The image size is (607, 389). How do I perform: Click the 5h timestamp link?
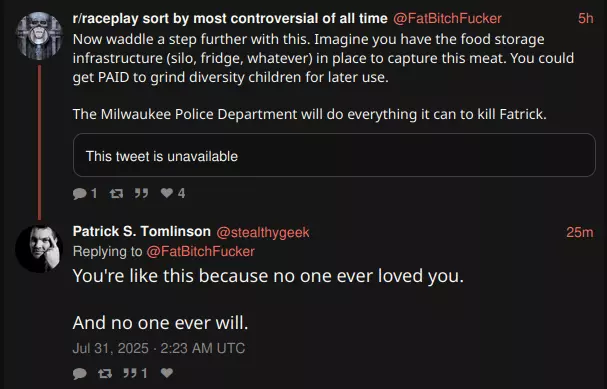[x=586, y=18]
